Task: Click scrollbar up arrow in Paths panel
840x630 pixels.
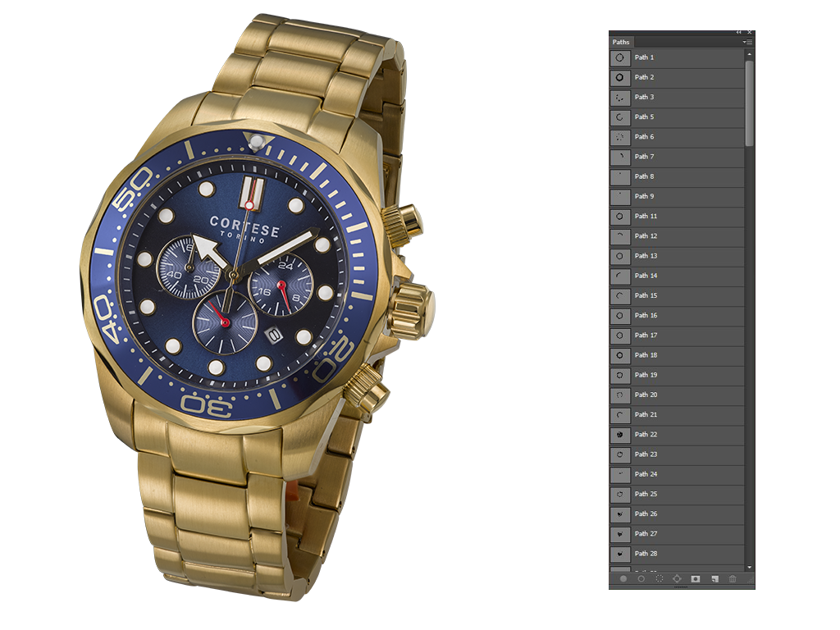Action: click(x=749, y=54)
